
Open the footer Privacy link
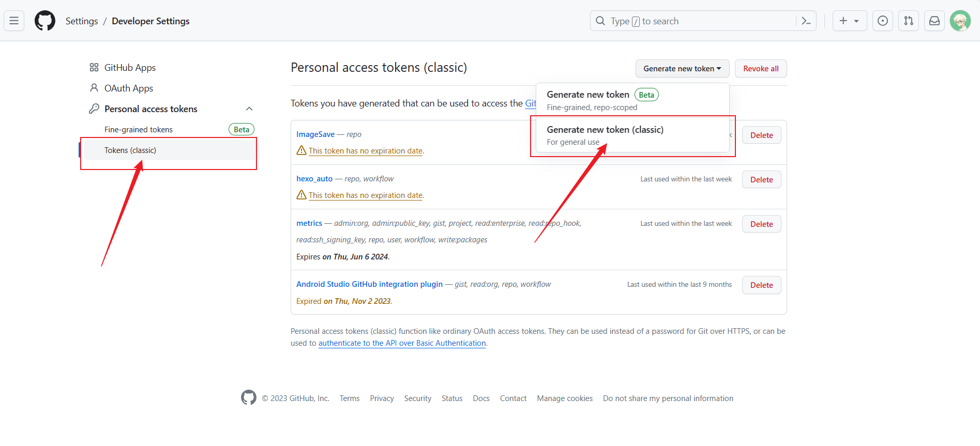pyautogui.click(x=382, y=398)
